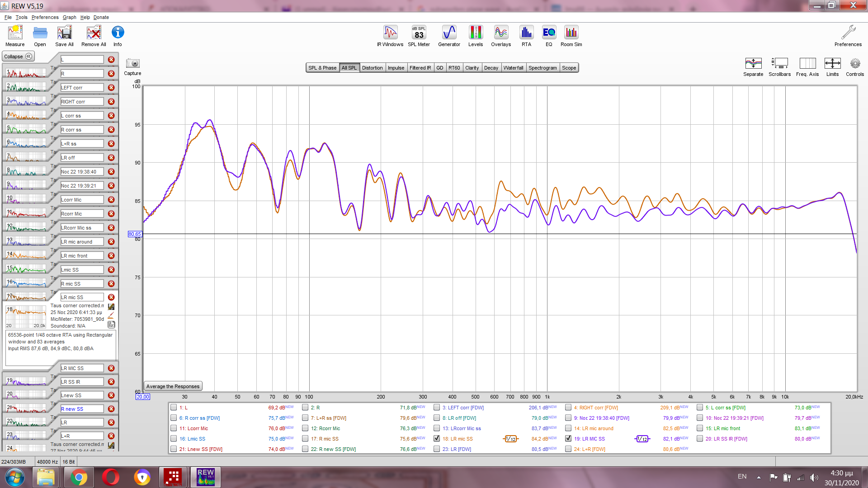
Task: Open graph Controls gear
Action: [855, 66]
